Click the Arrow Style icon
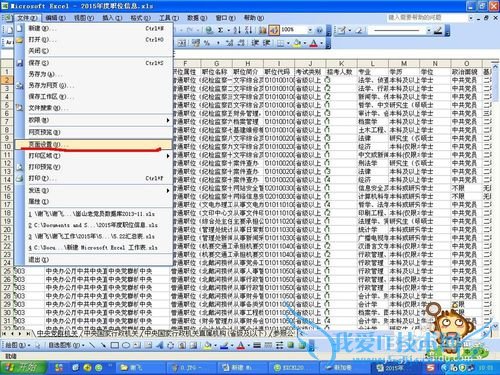 point(279,345)
